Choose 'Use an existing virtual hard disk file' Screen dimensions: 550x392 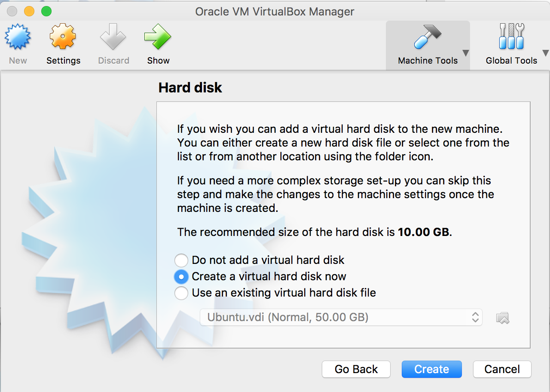point(181,293)
